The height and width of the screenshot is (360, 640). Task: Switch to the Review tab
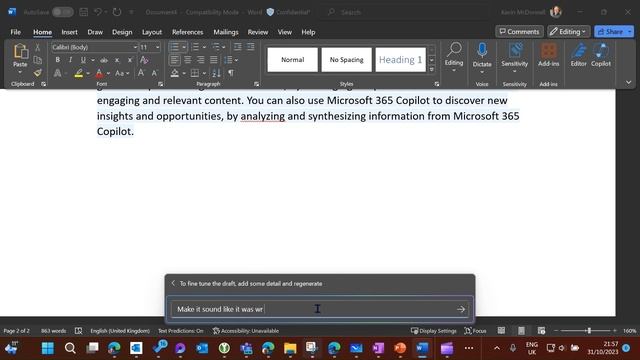258,32
